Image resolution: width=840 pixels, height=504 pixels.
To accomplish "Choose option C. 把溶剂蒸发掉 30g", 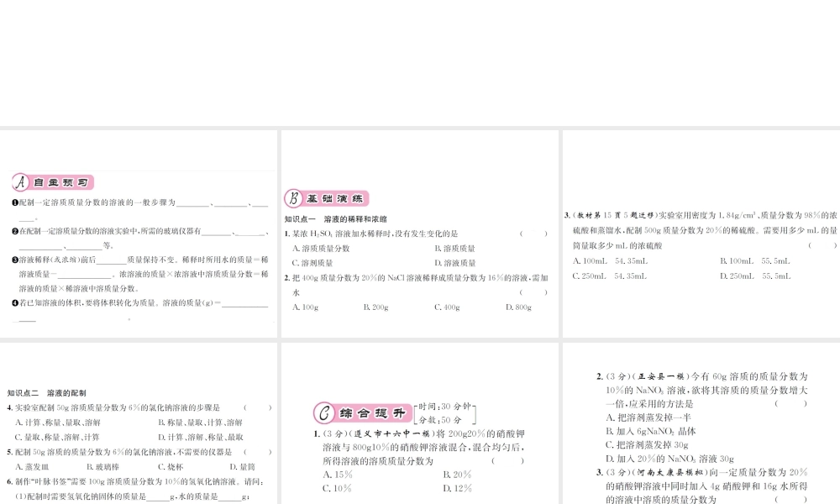I will pyautogui.click(x=647, y=444).
